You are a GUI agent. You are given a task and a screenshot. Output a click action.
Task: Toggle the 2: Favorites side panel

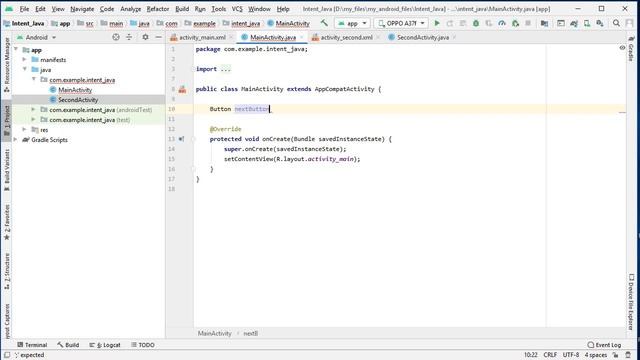pos(7,222)
